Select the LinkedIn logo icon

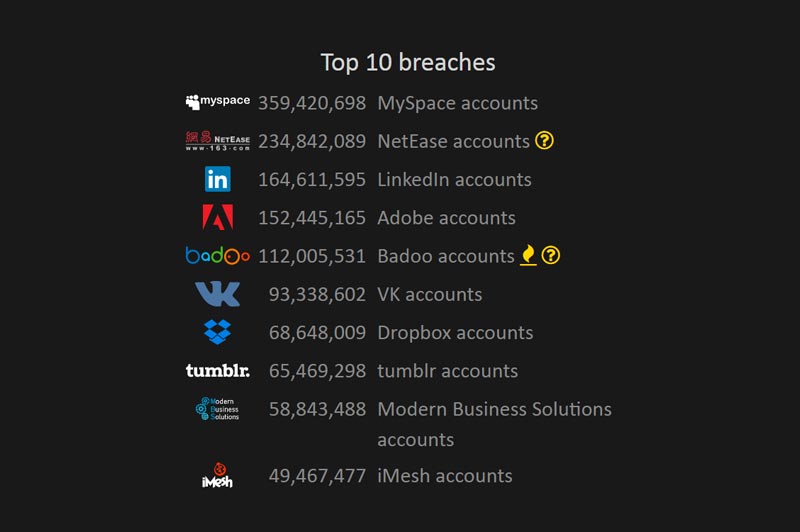point(218,179)
